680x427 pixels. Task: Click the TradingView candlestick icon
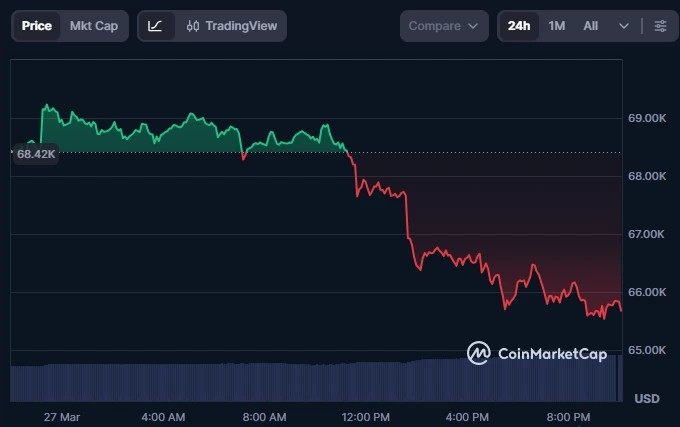193,26
